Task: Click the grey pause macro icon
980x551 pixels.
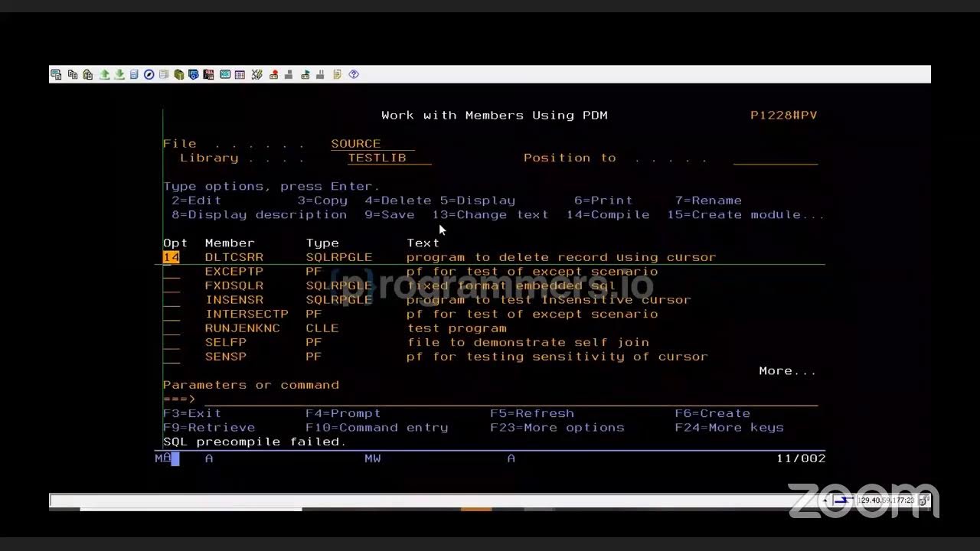Action: click(x=320, y=74)
